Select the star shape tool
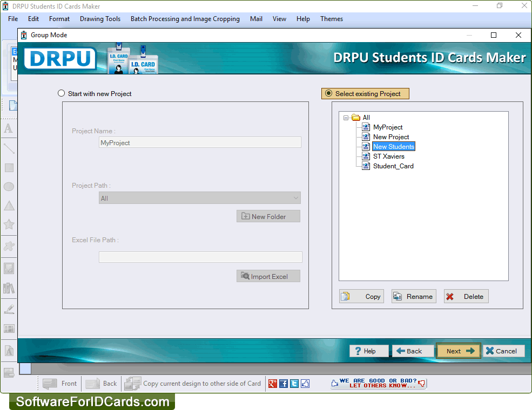This screenshot has width=532, height=410. (9, 224)
